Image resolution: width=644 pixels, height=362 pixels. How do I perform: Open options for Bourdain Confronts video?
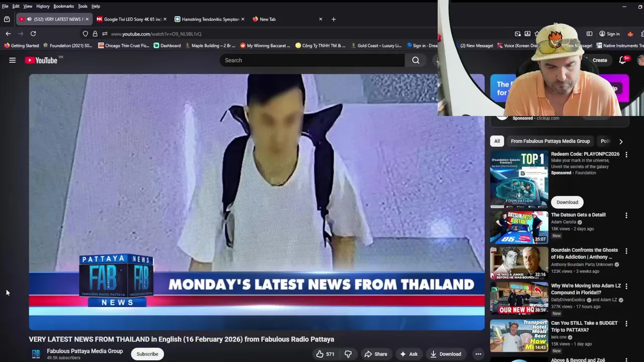coord(626,251)
